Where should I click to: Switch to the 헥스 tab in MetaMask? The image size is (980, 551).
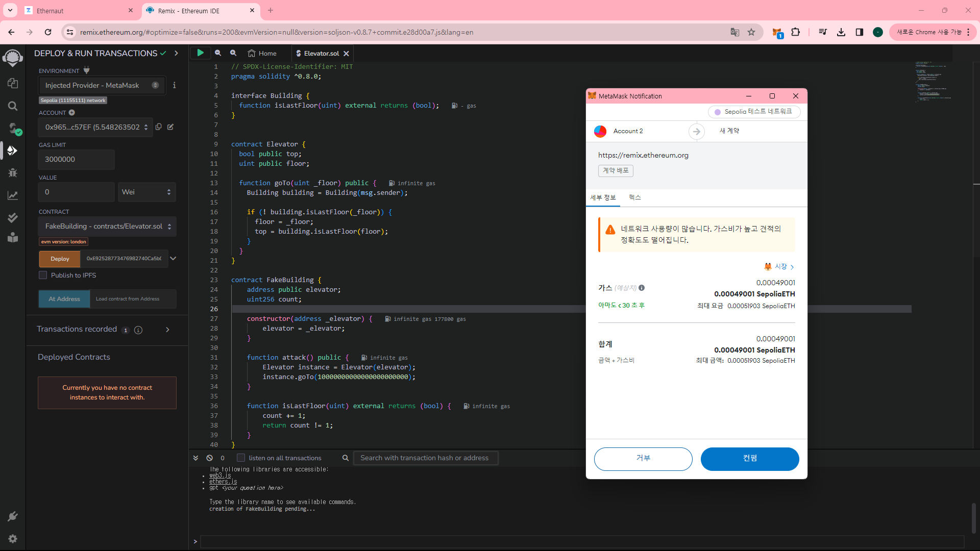pyautogui.click(x=635, y=197)
